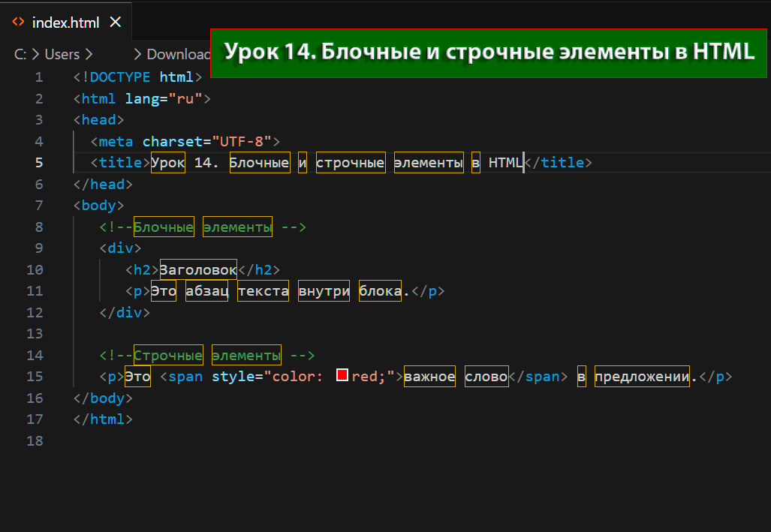Click the chevron after the "Users" breadcrumb
The height and width of the screenshot is (532, 771).
coord(89,54)
